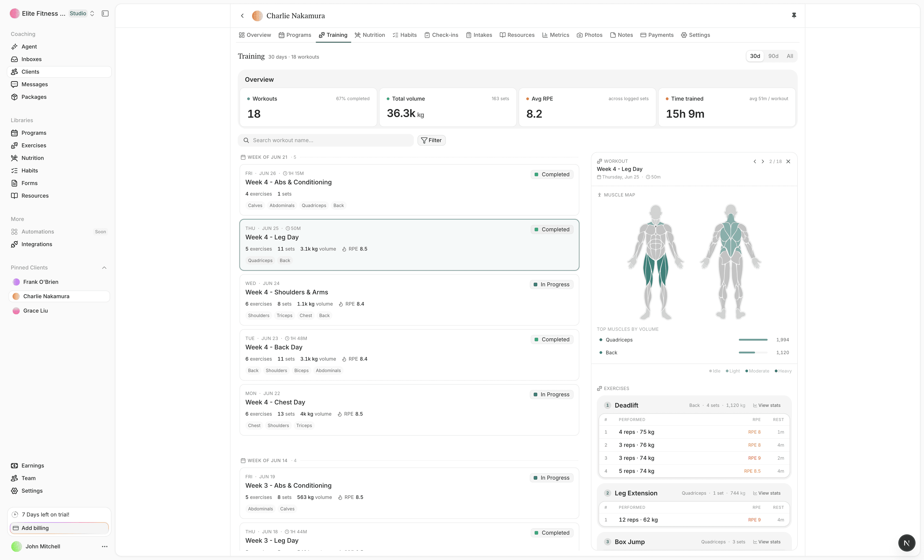Open the workspace switcher chevrons
Viewport: 924px width, 560px height.
coord(92,13)
